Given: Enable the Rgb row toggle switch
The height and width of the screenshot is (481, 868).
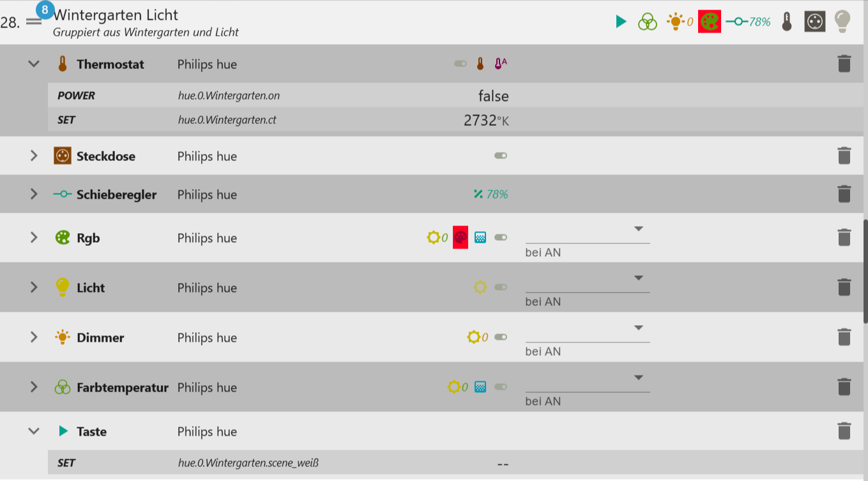Looking at the screenshot, I should pyautogui.click(x=501, y=237).
